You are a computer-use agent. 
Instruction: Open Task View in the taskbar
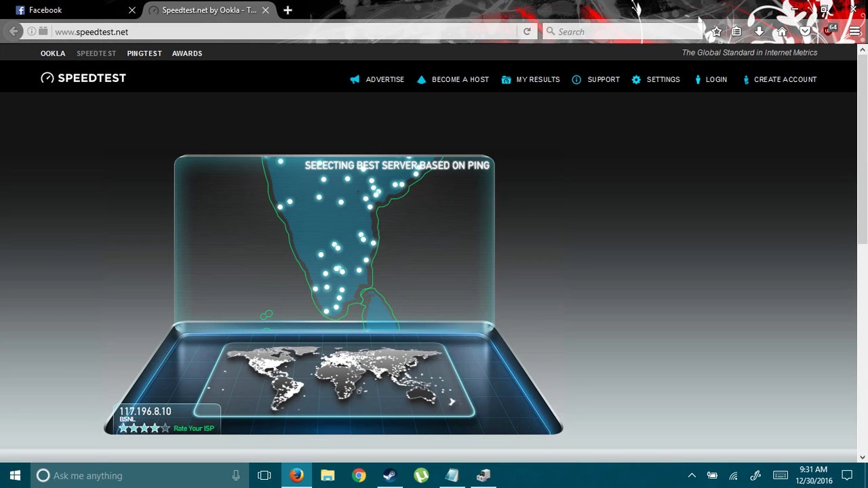[x=264, y=475]
